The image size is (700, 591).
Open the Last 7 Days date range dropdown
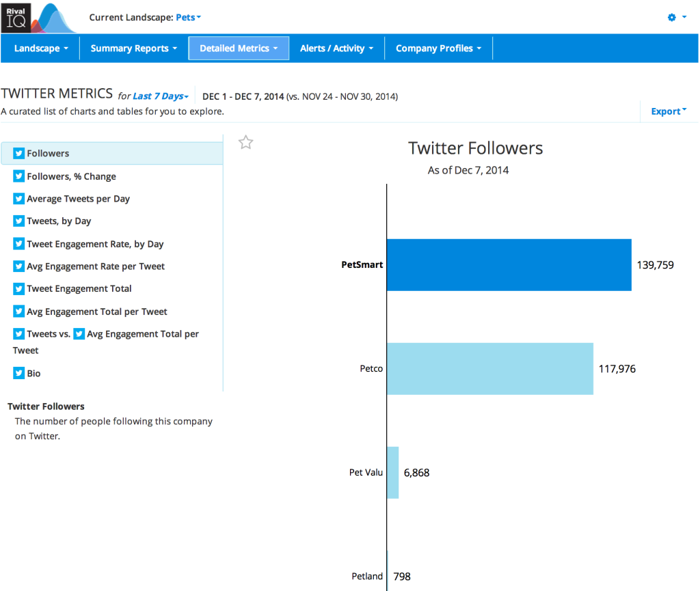[x=161, y=96]
